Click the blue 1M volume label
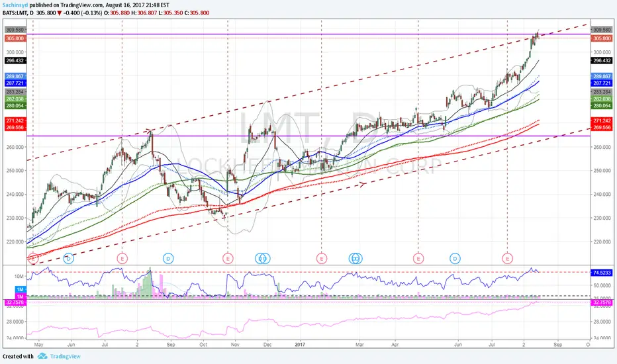 (x=21, y=289)
